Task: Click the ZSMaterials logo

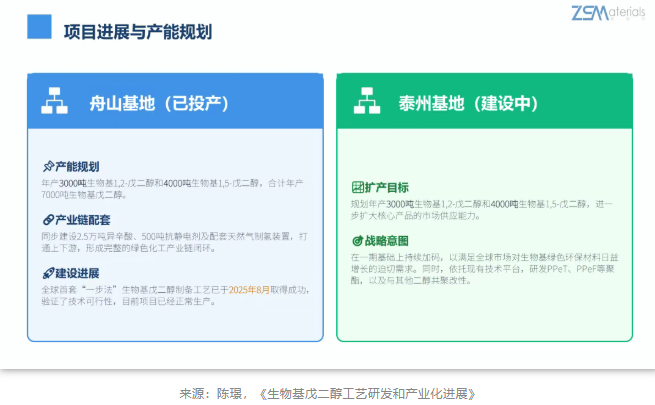Action: [608, 13]
